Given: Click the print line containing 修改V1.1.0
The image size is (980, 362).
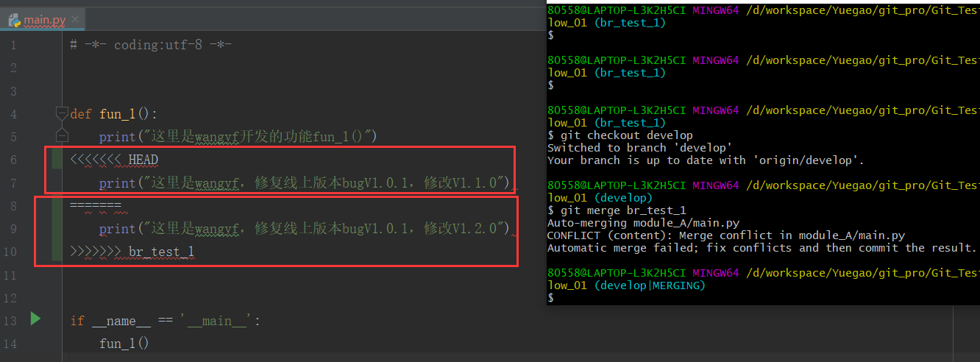Looking at the screenshot, I should pos(305,182).
